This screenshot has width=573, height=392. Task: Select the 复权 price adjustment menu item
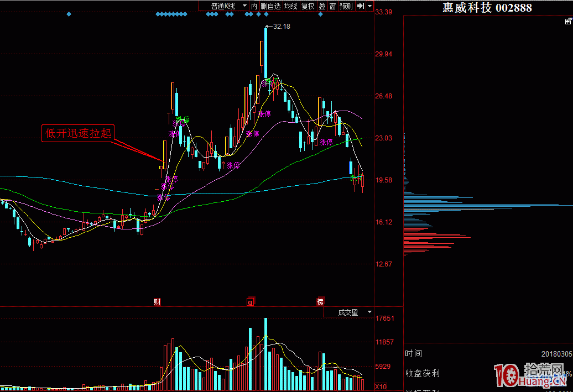pyautogui.click(x=308, y=6)
